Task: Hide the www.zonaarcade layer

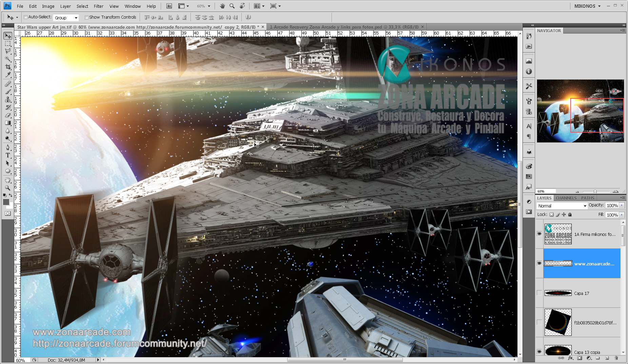Action: pyautogui.click(x=539, y=263)
